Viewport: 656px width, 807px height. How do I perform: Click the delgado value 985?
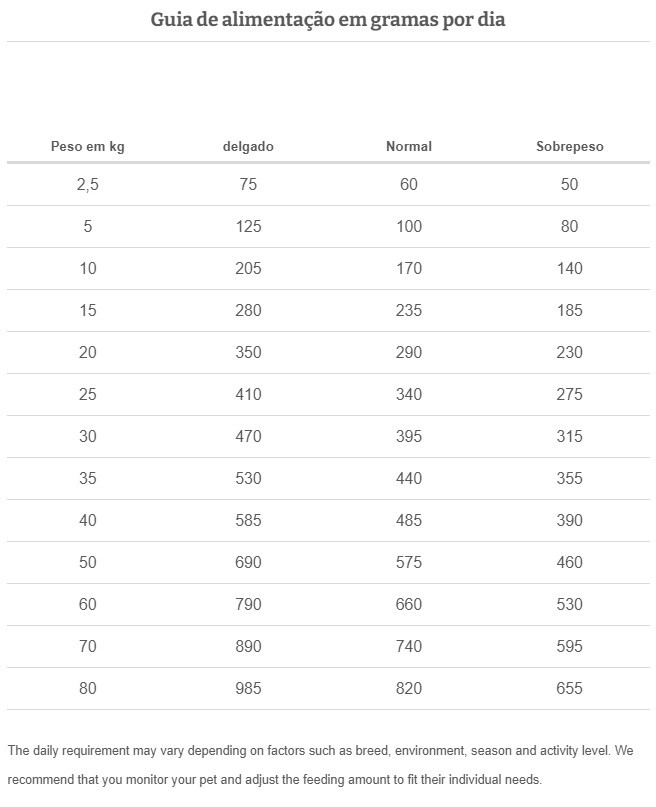tap(248, 688)
